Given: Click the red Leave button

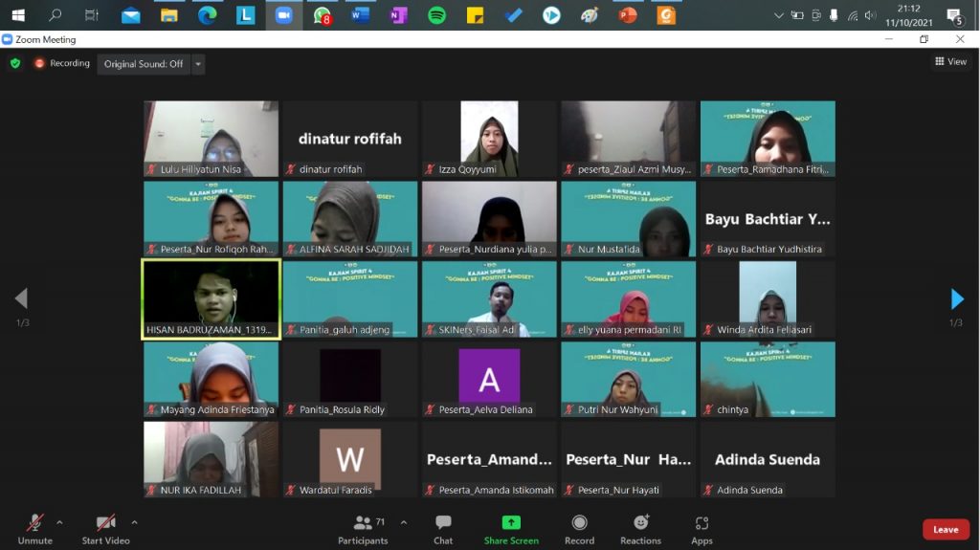Looking at the screenshot, I should pos(946,529).
